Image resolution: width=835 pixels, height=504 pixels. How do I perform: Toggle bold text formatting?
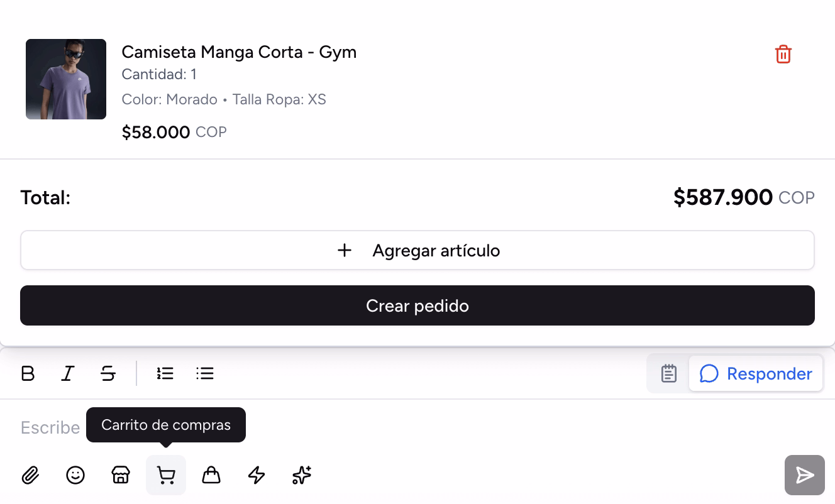[28, 374]
